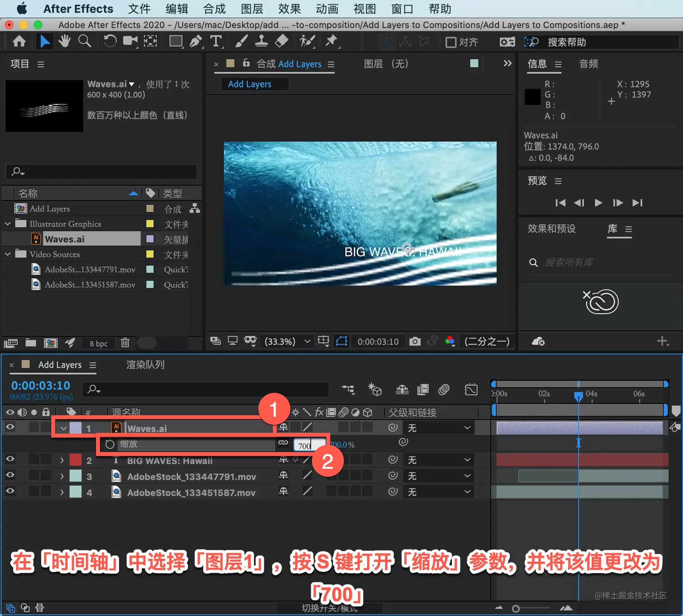Screen dimensions: 683x616
Task: Open the Composition Mini-Flowchart icon
Action: (x=348, y=389)
